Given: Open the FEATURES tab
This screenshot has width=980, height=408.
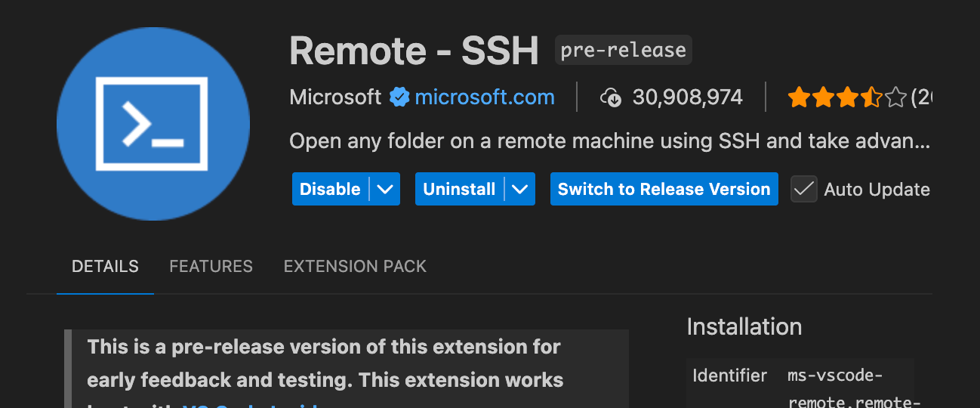Looking at the screenshot, I should [211, 266].
